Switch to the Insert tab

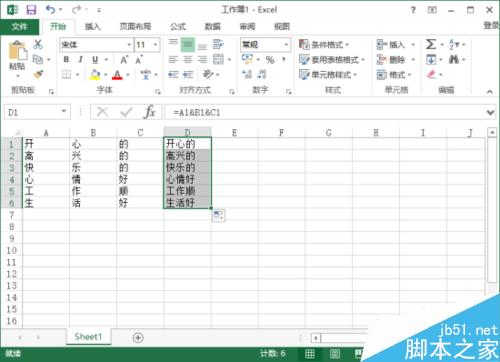tap(93, 26)
